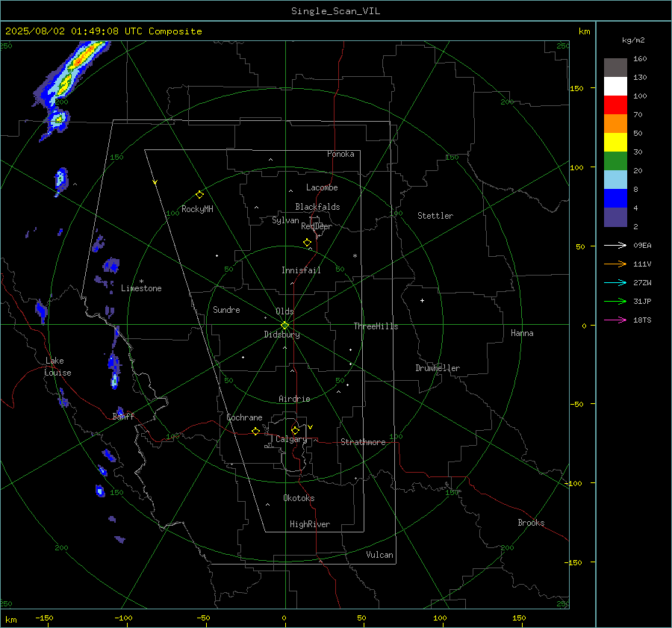Select the yellow 30-50 color band
The width and height of the screenshot is (672, 628).
[x=615, y=143]
